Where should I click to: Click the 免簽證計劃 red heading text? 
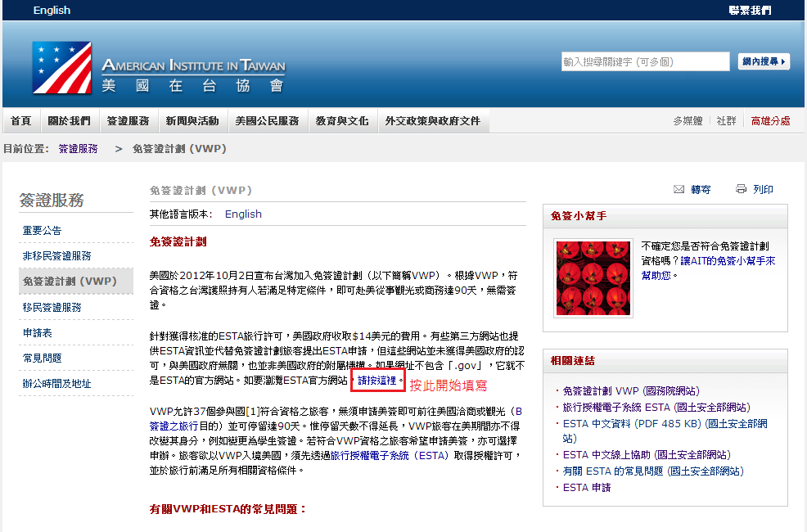coord(178,241)
